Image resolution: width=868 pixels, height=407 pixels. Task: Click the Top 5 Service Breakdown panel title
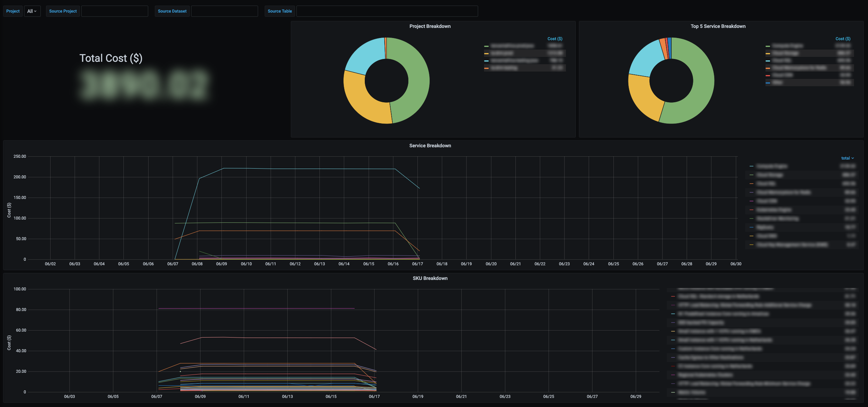pyautogui.click(x=718, y=26)
